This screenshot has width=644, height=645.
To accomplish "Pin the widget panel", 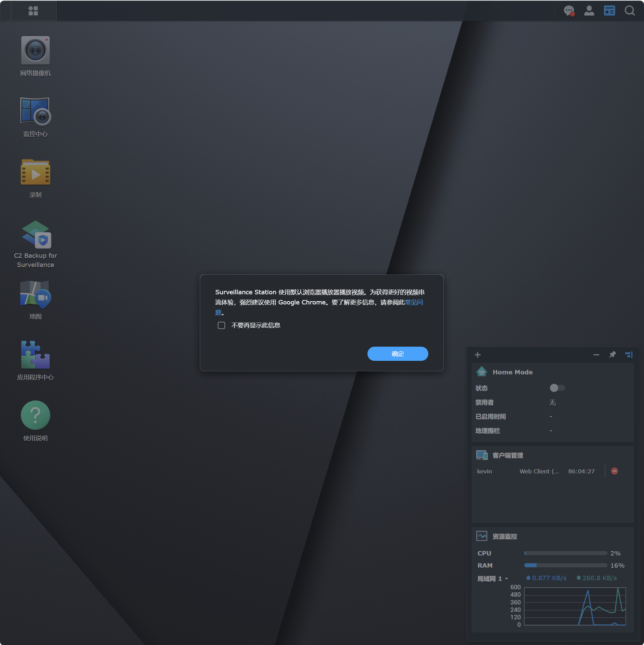I will pos(612,354).
